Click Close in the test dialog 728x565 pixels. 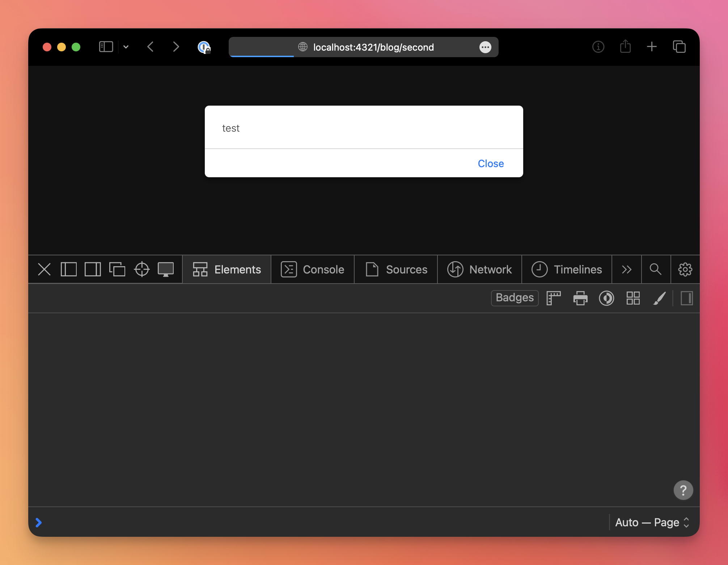pos(491,163)
